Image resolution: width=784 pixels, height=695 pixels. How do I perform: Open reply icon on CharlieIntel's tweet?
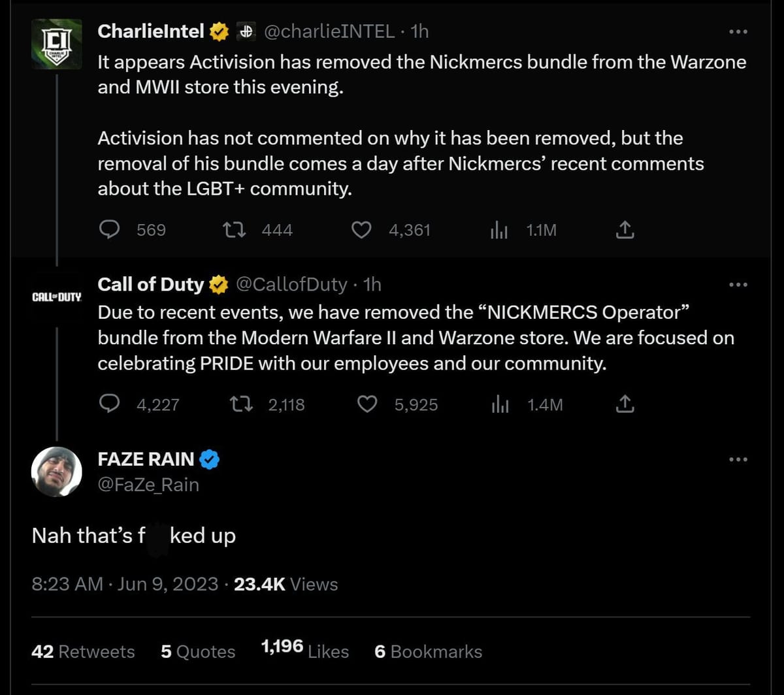[110, 230]
